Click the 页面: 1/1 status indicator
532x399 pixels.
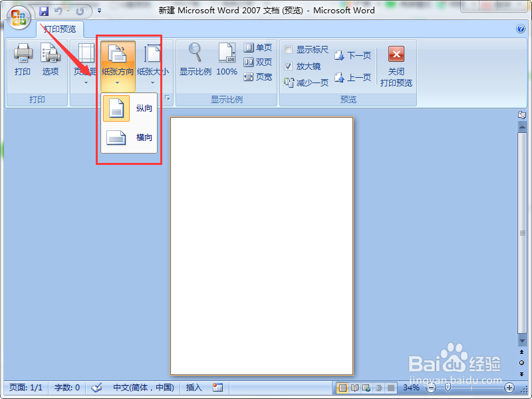point(26,388)
